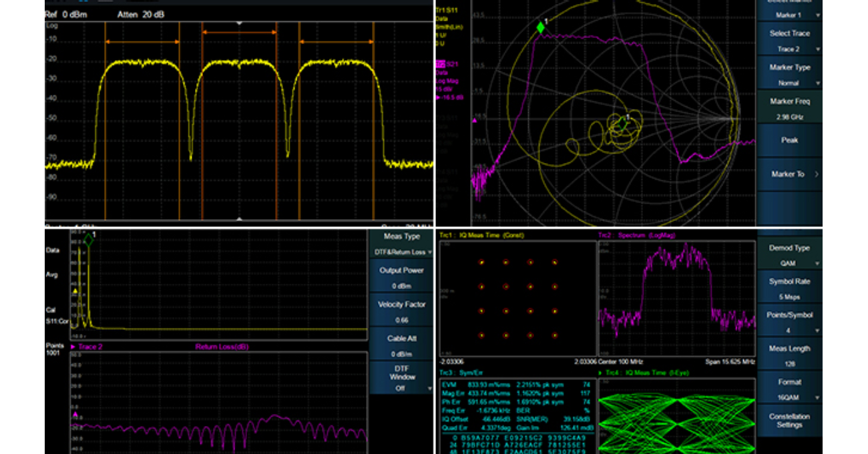868x454 pixels.
Task: Expand the Meas Type DTF&Return Loss dropdown
Action: coord(401,244)
